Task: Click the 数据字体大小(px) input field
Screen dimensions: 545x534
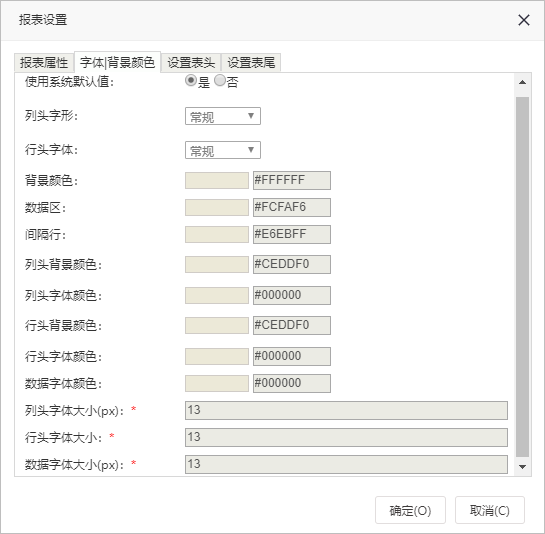Action: point(346,464)
